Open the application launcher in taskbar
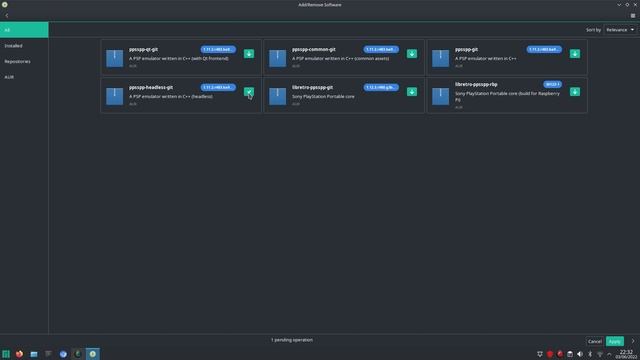 6,354
